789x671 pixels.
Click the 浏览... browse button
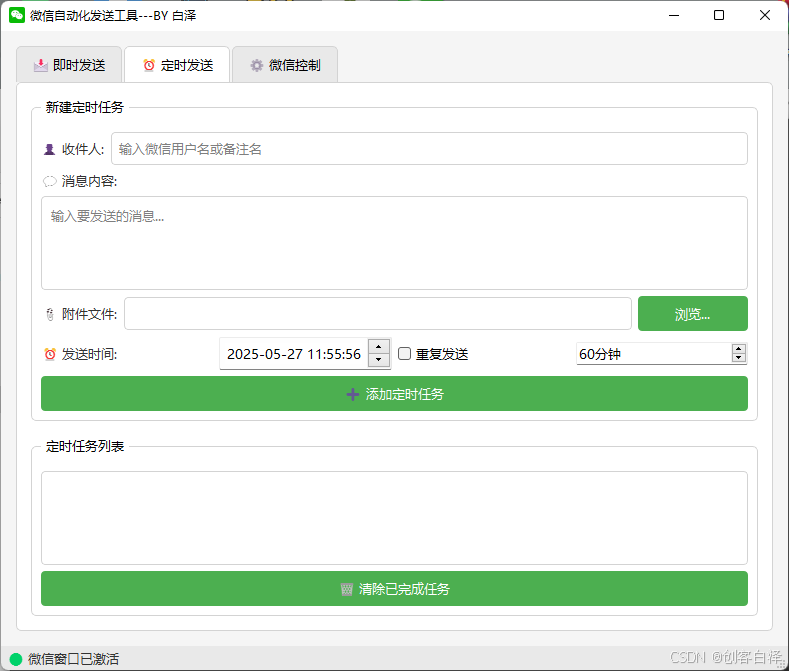point(692,314)
